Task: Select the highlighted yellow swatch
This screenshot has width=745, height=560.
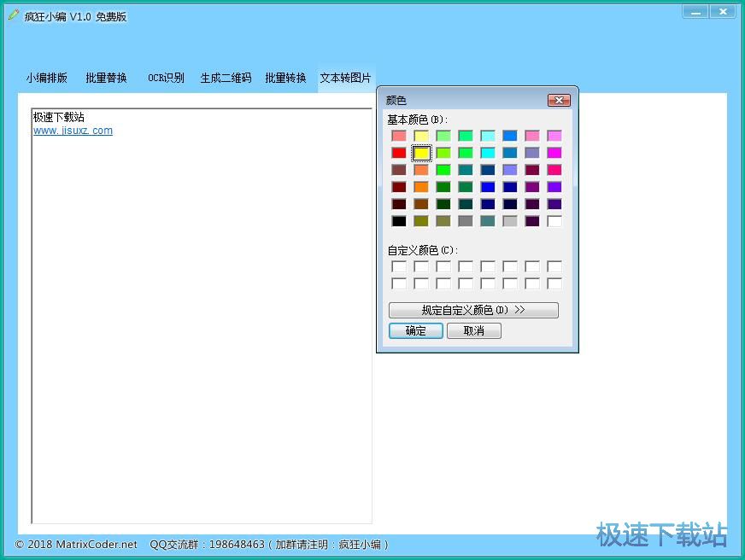Action: [421, 152]
